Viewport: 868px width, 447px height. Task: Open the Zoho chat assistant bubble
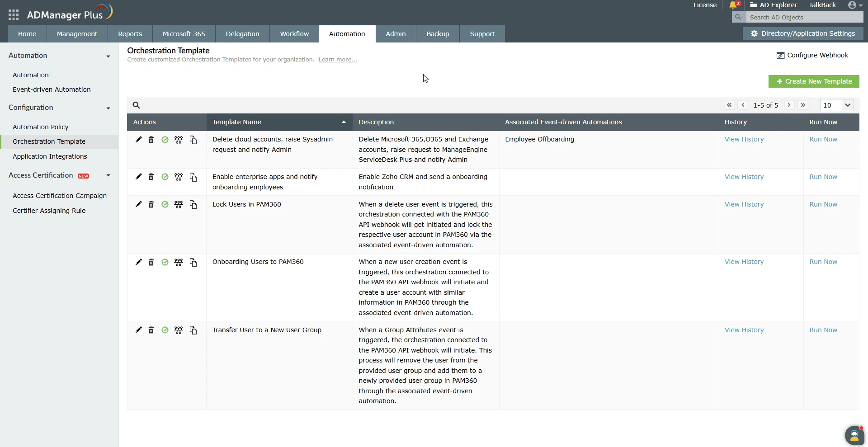tap(854, 435)
